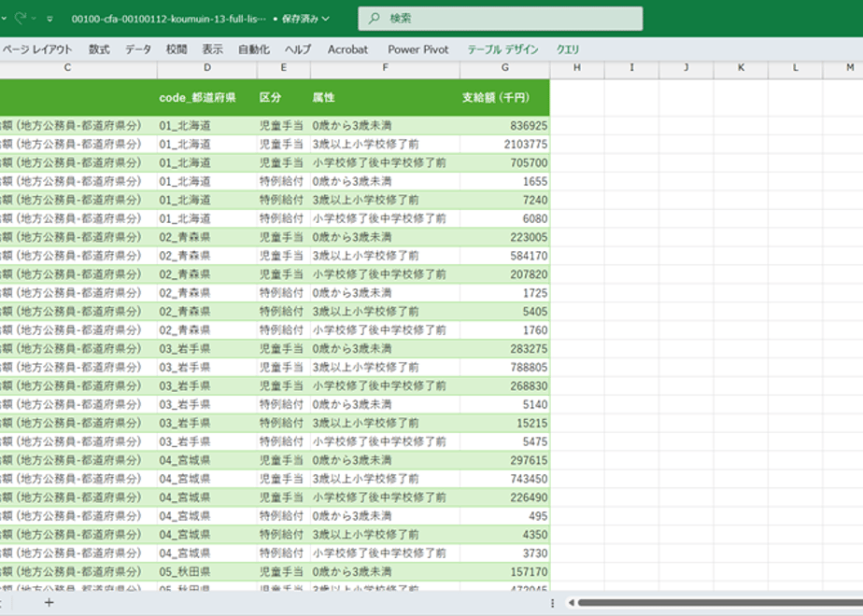Image resolution: width=863 pixels, height=616 pixels.
Task: Open the データ ribbon tab
Action: pyautogui.click(x=137, y=49)
